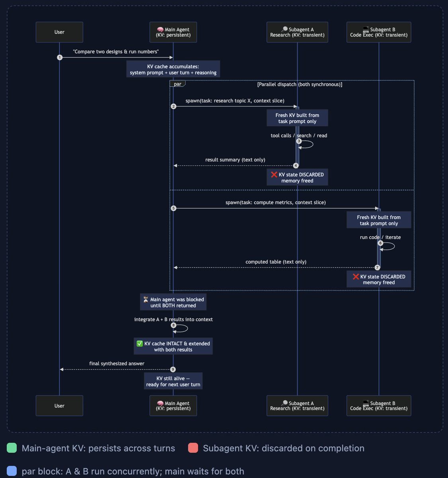Image resolution: width=448 pixels, height=478 pixels.
Task: Click red X icon in Subagent B's DISCARDED note
Action: pos(356,276)
